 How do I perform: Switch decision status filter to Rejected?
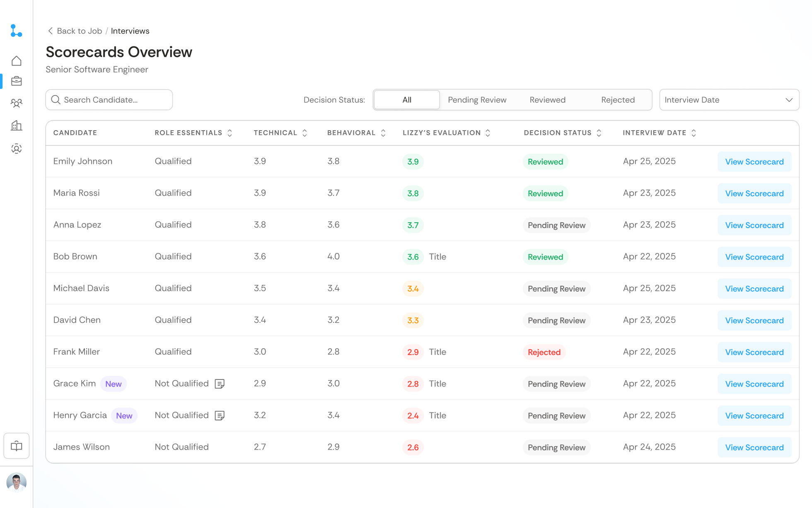(618, 100)
